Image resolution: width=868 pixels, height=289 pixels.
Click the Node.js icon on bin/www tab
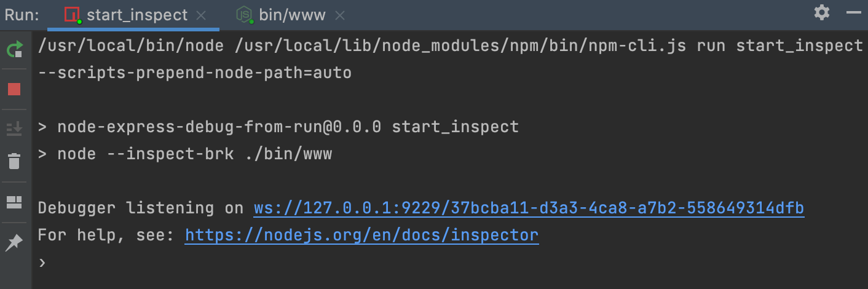245,15
